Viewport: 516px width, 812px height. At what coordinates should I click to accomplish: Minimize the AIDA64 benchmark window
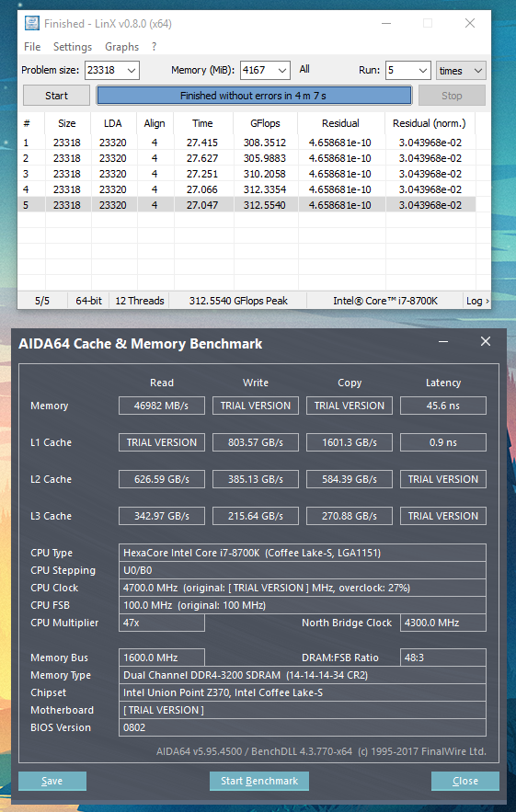click(x=443, y=341)
